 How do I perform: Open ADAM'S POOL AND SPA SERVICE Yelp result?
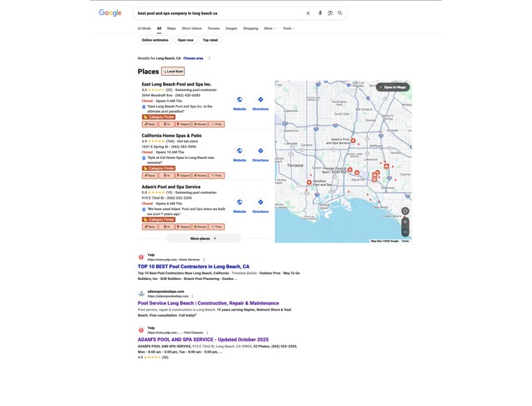(x=203, y=339)
